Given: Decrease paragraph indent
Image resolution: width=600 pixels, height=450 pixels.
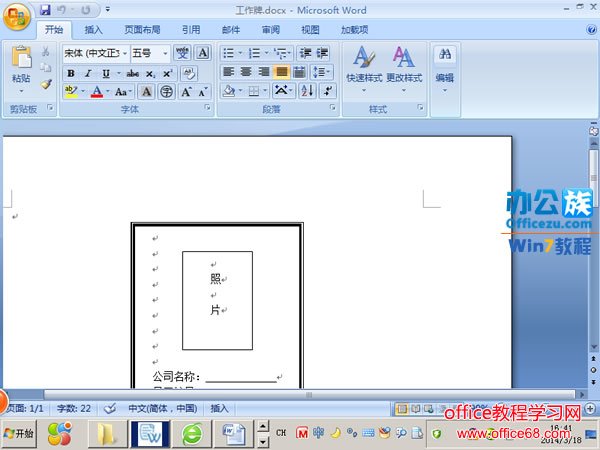Looking at the screenshot, I should tap(305, 53).
